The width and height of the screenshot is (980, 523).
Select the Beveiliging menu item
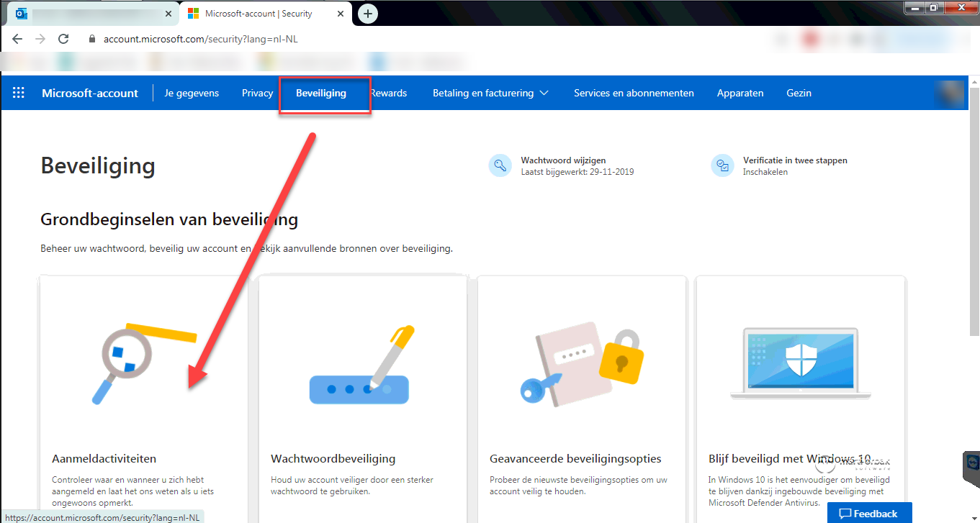321,93
